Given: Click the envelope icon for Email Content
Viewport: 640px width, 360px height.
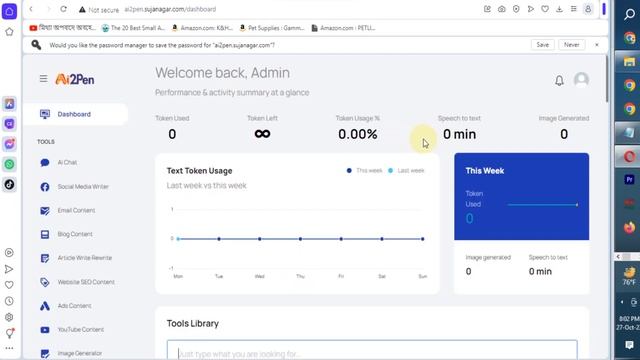Looking at the screenshot, I should click(45, 211).
